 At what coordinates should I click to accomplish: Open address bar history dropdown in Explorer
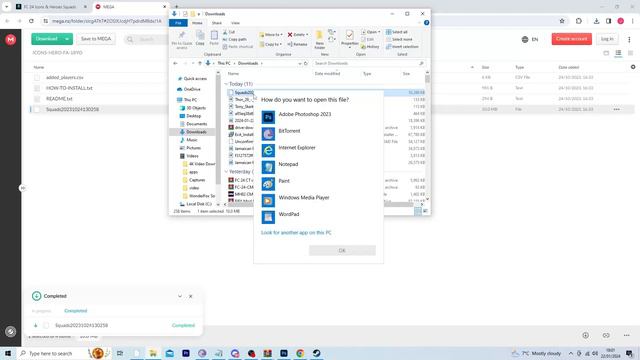click(x=300, y=63)
